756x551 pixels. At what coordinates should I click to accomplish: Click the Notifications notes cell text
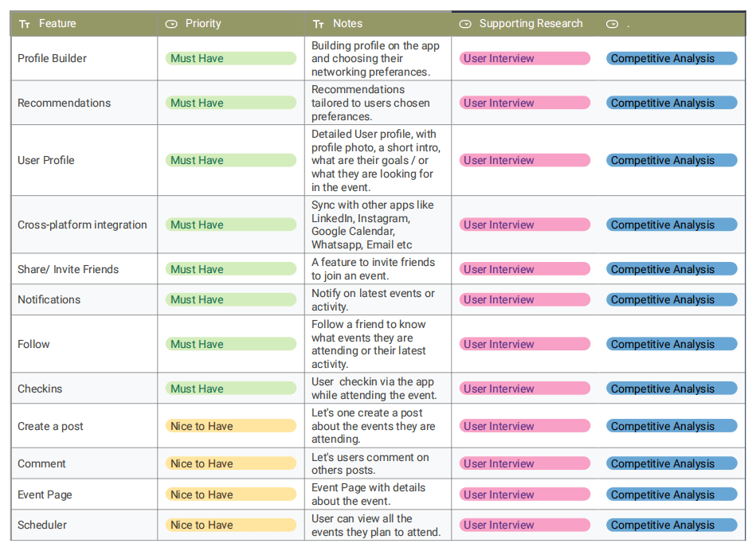tap(373, 300)
